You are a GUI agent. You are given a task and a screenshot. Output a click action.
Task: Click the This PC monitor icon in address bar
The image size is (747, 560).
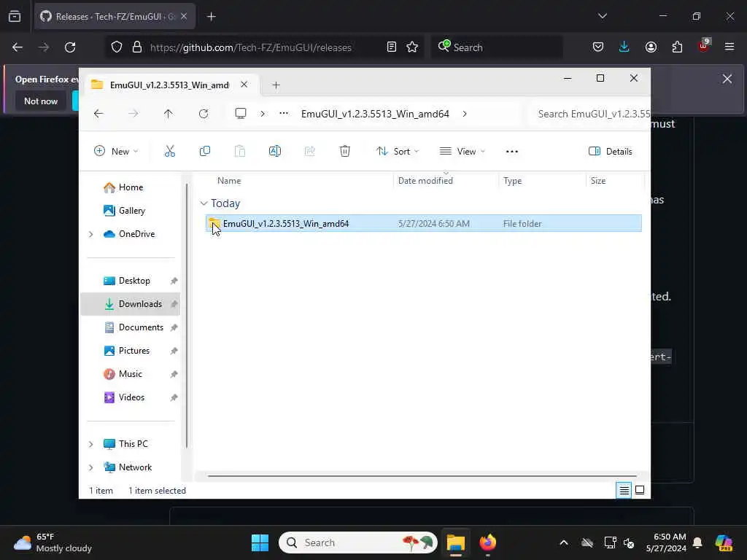241,114
